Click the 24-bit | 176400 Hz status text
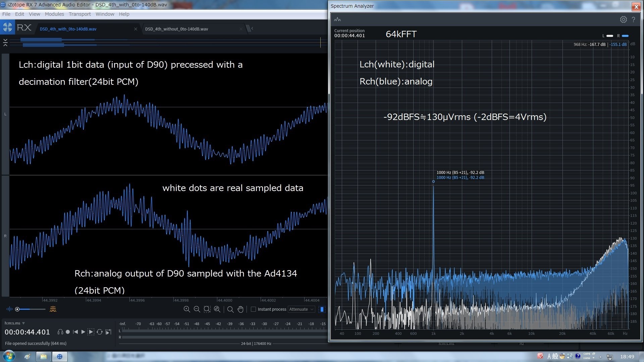Screen dimensions: 644x362 pyautogui.click(x=256, y=344)
